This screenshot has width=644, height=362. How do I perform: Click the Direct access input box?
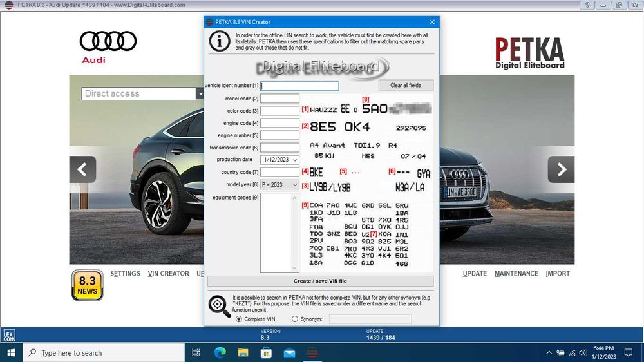139,93
